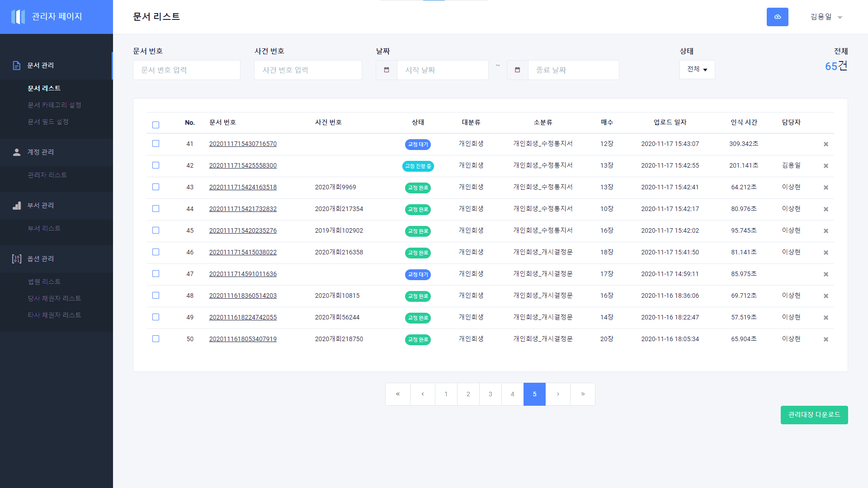Check the box for row 44

[x=156, y=209]
